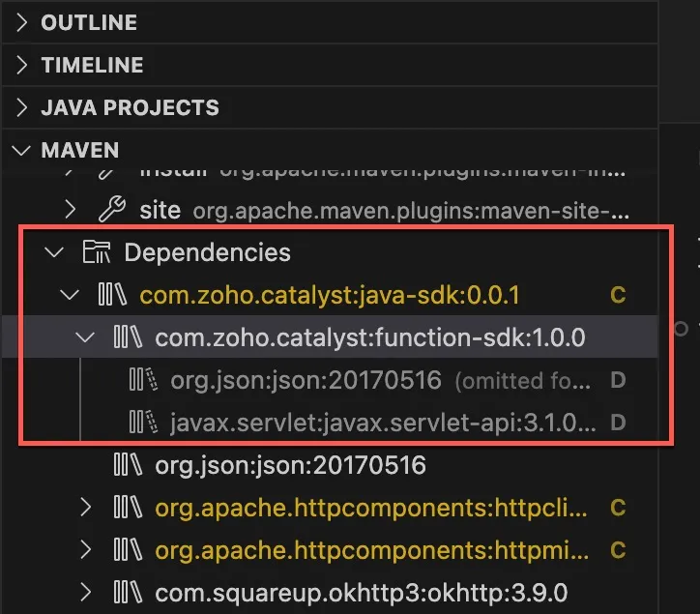Click the library icon beside javax.servlet-api
This screenshot has height=614, width=700.
point(143,422)
